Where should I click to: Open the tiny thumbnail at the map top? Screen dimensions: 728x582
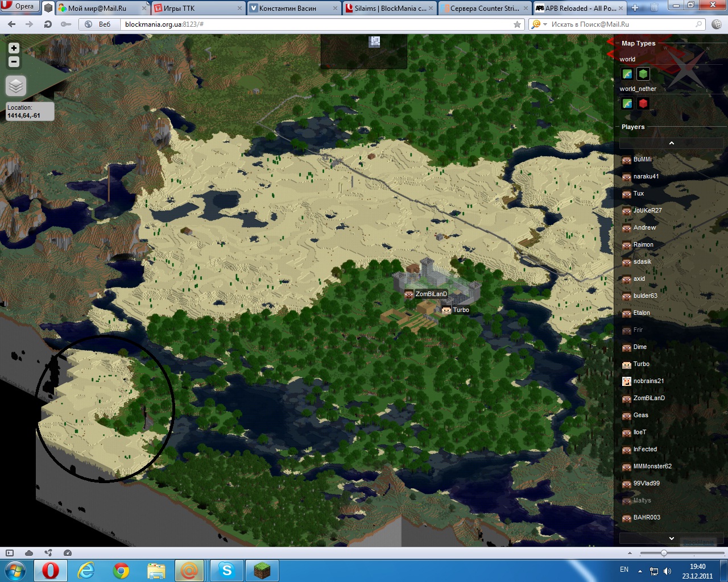(374, 41)
